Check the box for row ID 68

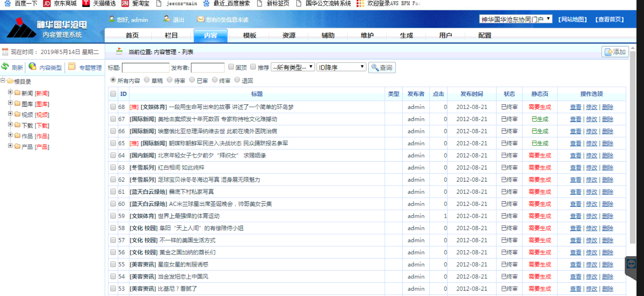point(113,107)
